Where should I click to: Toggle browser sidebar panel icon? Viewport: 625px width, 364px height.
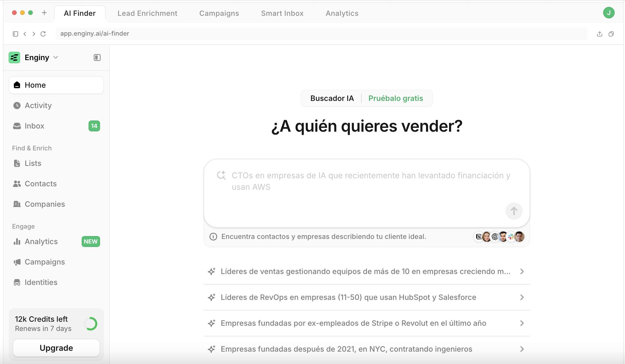tap(16, 34)
